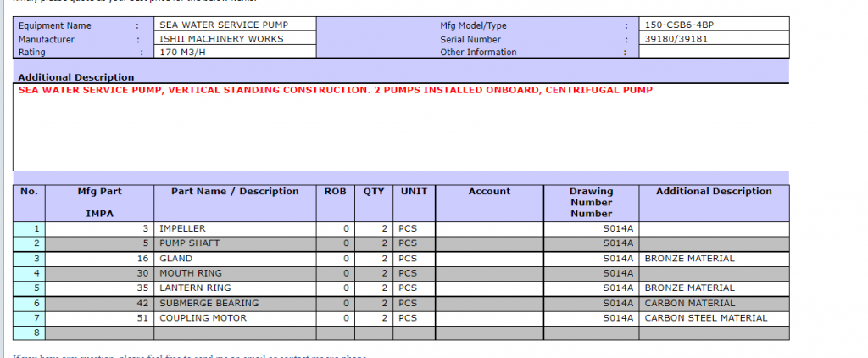Click the COUPLING MOTOR part name
Viewport: 868px width, 358px height.
pos(235,318)
